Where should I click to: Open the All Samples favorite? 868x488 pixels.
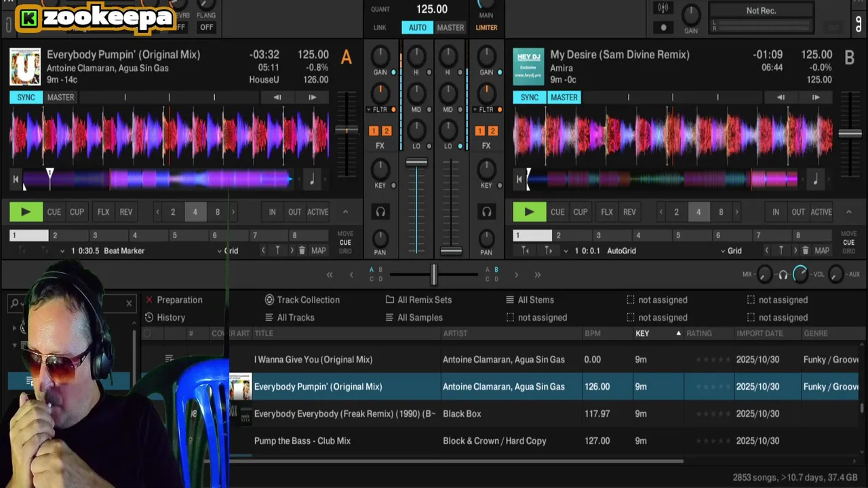click(x=414, y=317)
